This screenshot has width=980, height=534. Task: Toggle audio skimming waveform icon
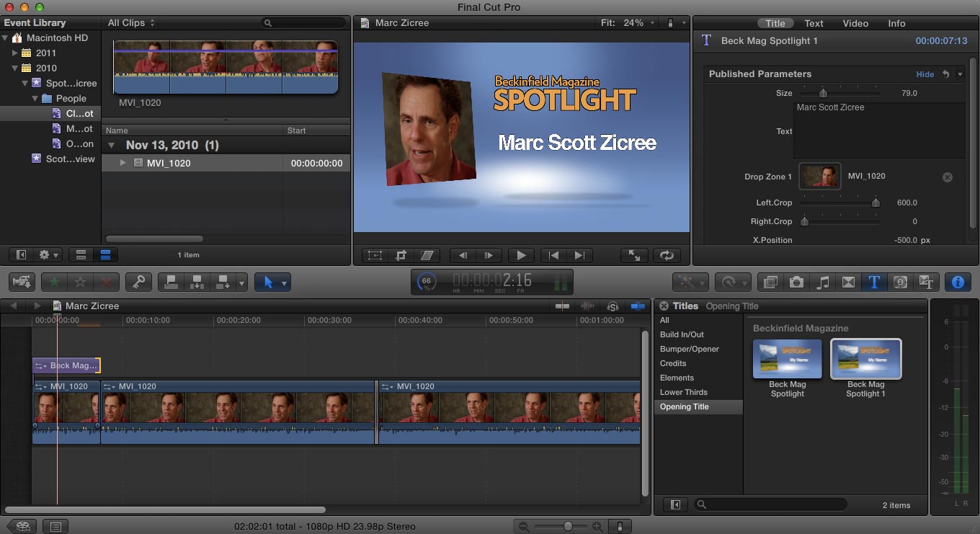point(589,306)
